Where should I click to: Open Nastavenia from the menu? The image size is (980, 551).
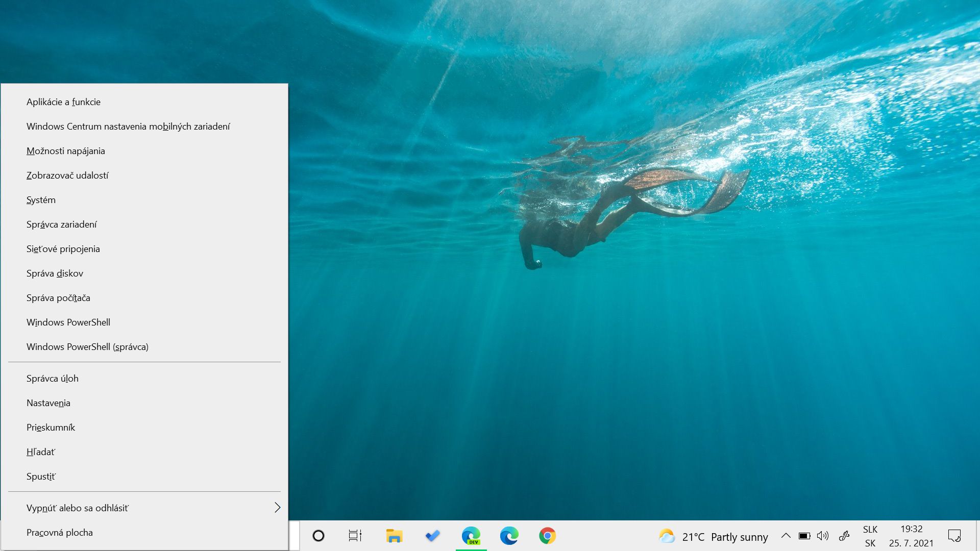pyautogui.click(x=144, y=403)
